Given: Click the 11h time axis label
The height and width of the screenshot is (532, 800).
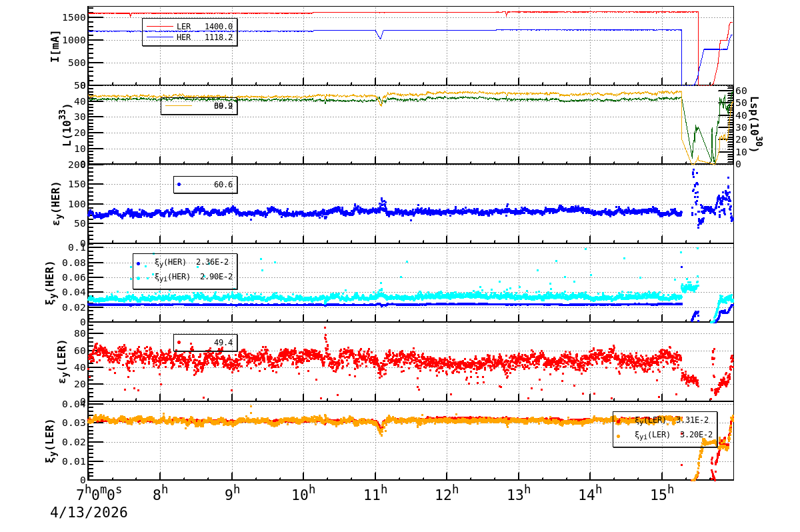Looking at the screenshot, I should coord(377,495).
